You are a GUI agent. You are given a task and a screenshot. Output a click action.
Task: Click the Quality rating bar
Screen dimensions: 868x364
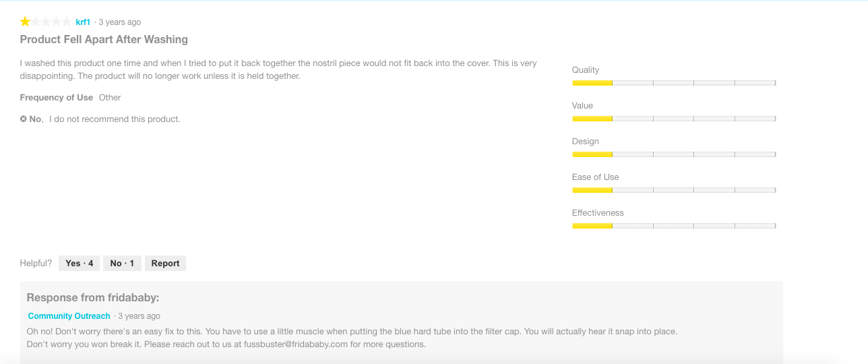pos(673,83)
